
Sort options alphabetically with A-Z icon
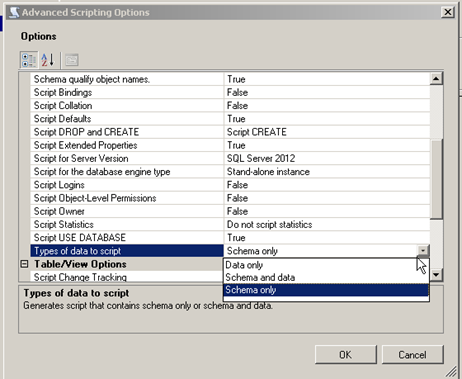click(48, 60)
